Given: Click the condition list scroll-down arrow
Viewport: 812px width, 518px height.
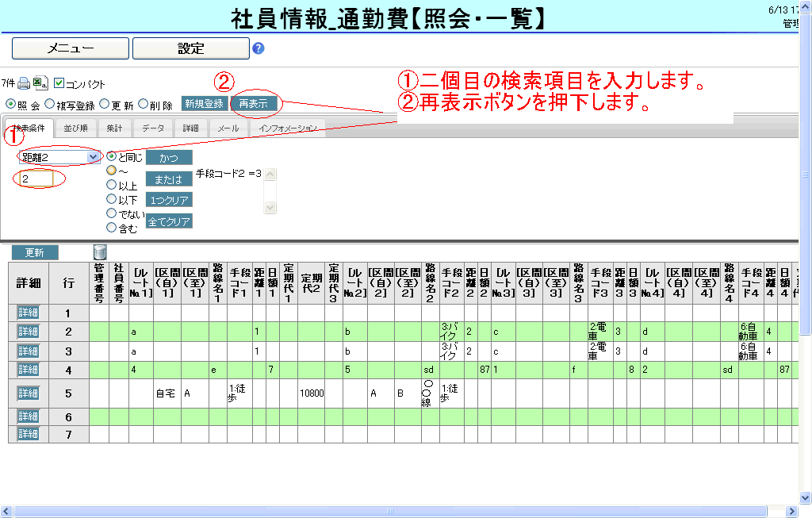Looking at the screenshot, I should coord(270,207).
